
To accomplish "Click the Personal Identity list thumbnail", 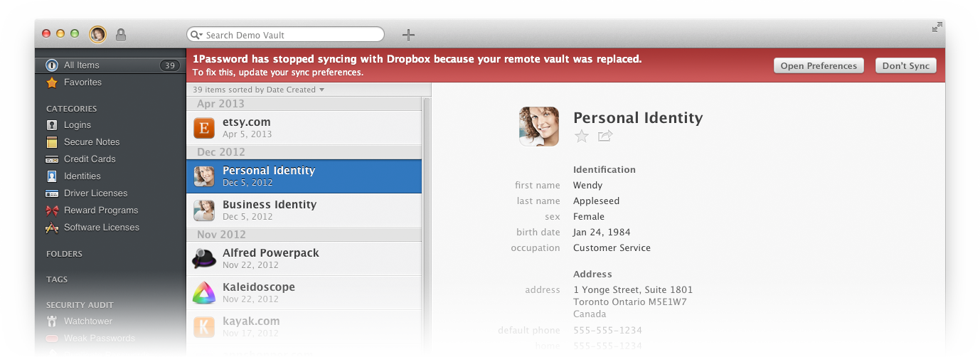I will pyautogui.click(x=204, y=176).
